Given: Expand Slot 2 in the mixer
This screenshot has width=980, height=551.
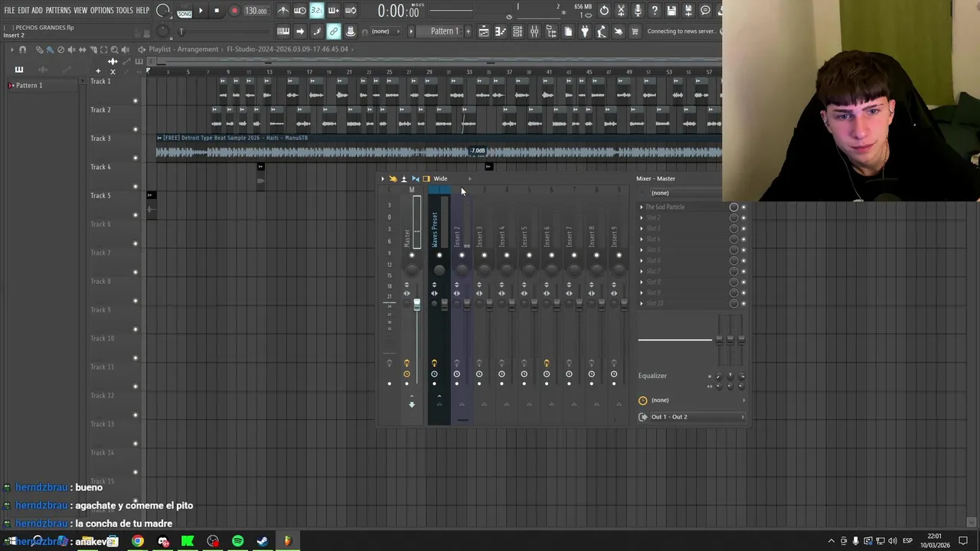Looking at the screenshot, I should [642, 218].
